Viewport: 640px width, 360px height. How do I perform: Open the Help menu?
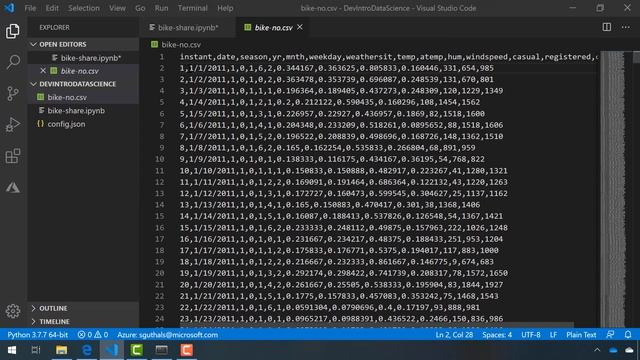[x=225, y=8]
